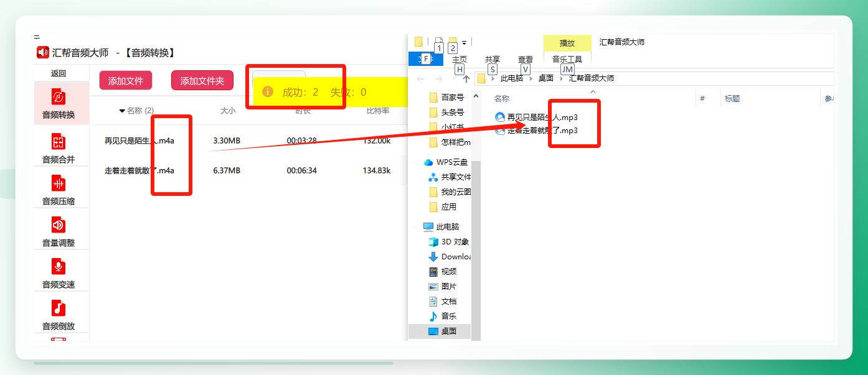868x375 pixels.
Task: Select the 再见只是陌生人.m4a row in the converter
Action: [248, 141]
